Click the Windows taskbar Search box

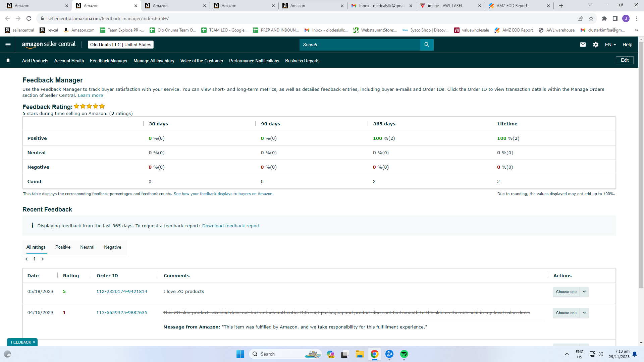[285, 354]
